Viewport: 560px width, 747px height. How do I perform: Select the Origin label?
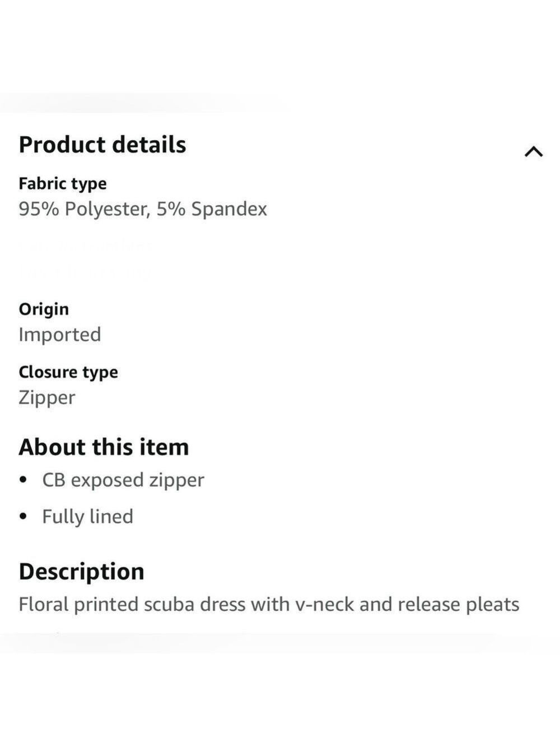click(44, 309)
